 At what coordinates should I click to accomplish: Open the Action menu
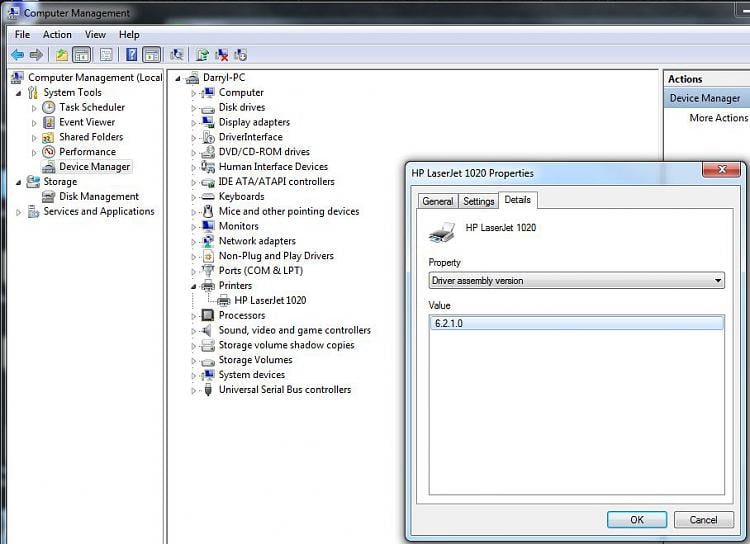pos(57,34)
